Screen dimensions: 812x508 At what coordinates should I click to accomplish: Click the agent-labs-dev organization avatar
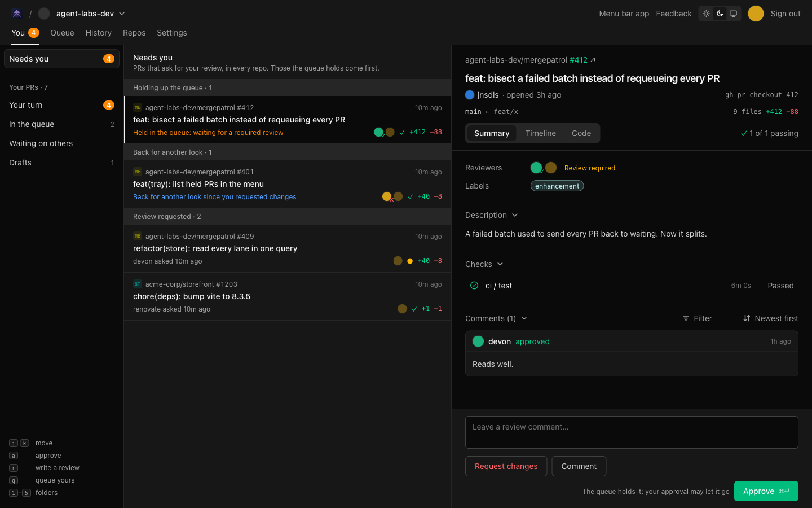[x=44, y=14]
